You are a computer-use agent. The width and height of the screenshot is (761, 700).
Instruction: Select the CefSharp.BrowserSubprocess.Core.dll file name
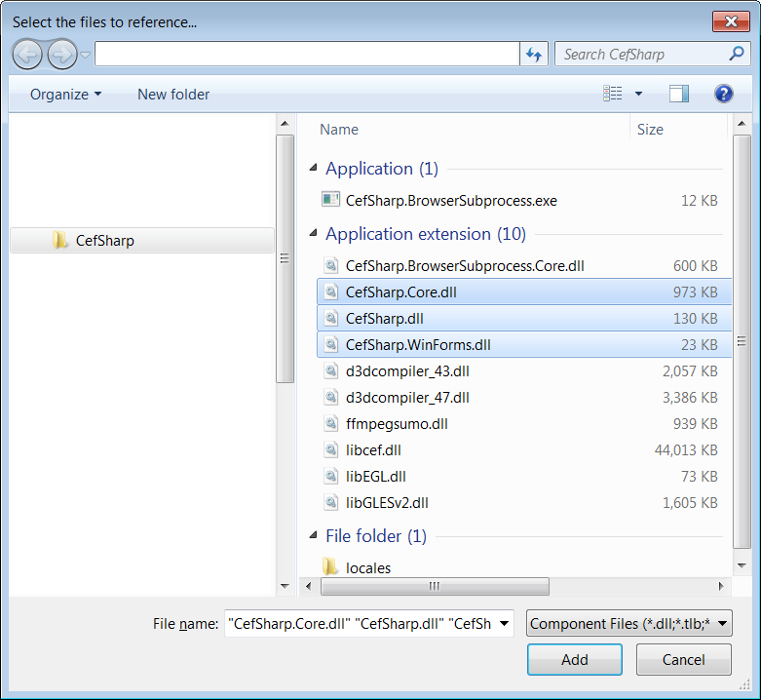465,265
